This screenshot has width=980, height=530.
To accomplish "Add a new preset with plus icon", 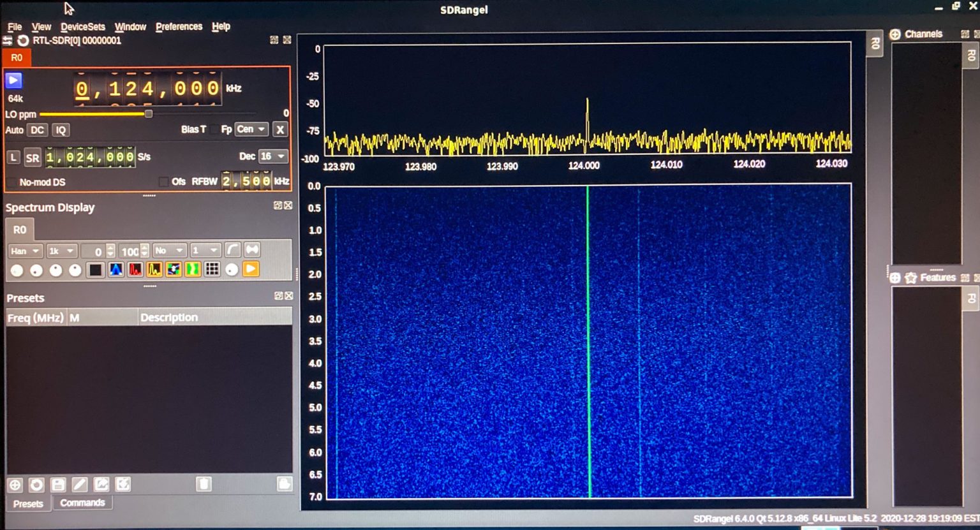I will pos(15,485).
